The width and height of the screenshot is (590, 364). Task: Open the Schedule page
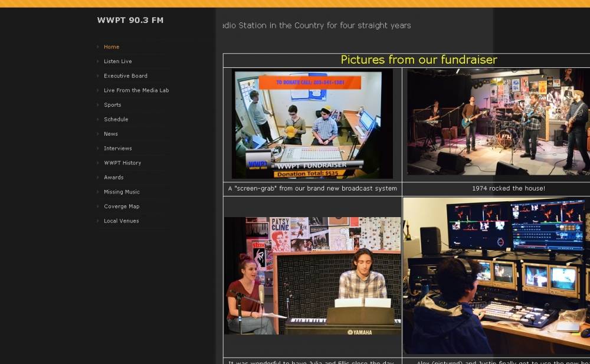116,119
